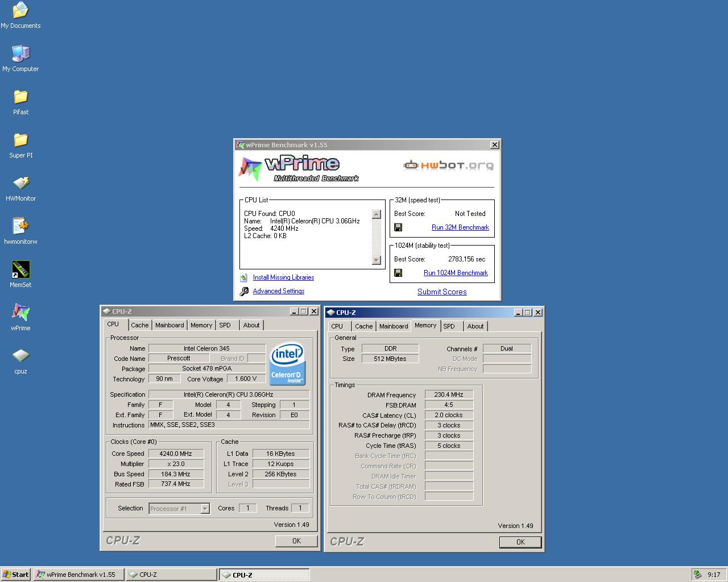Click the Advanced Settings wrench icon
This screenshot has height=582, width=728.
[244, 291]
